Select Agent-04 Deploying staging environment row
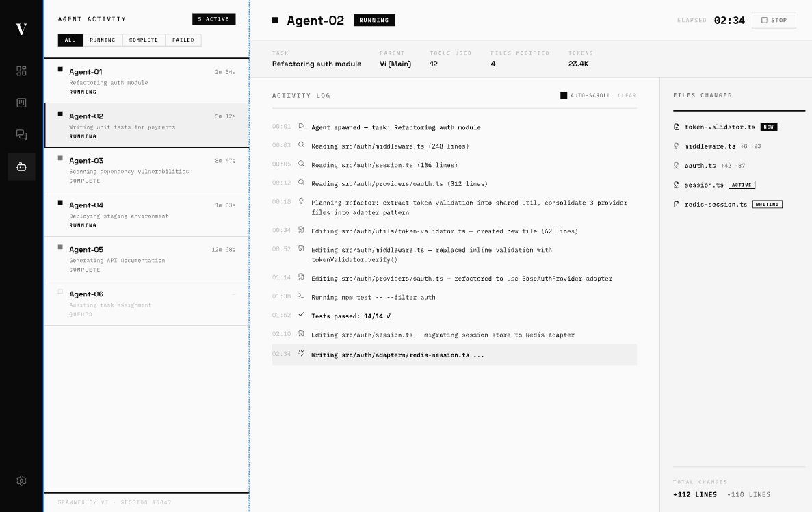 coord(146,214)
